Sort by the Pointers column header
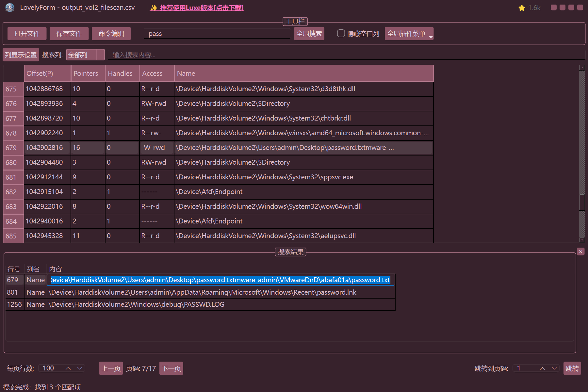Viewport: 588px width, 392px height. pyautogui.click(x=86, y=73)
